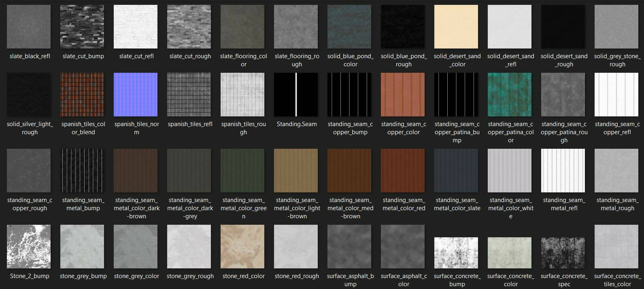Select the standing_seam_metal_refl white striped texture

tap(563, 171)
